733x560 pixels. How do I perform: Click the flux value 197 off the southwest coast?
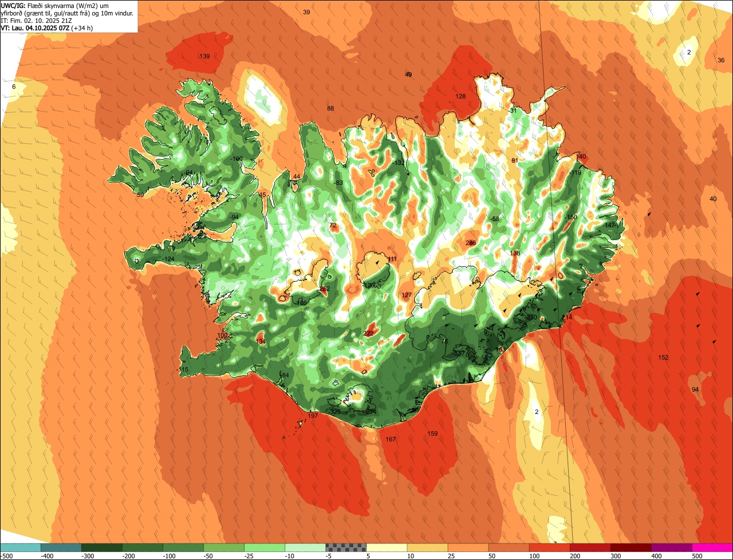(313, 416)
